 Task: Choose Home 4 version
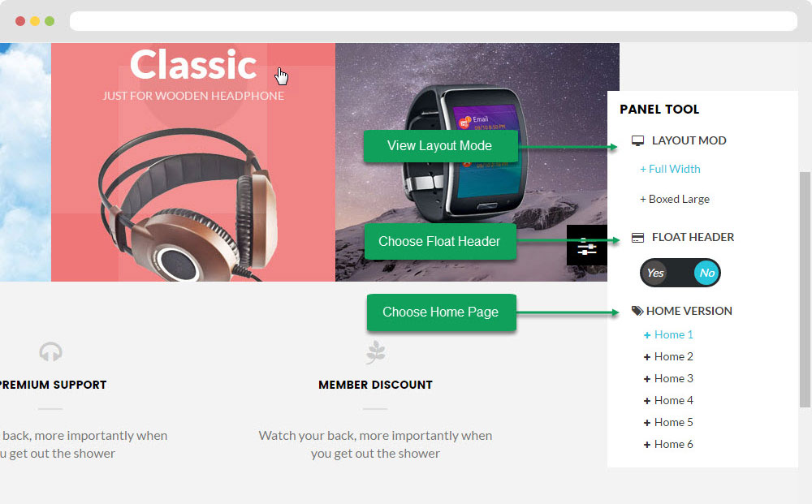[x=668, y=400]
